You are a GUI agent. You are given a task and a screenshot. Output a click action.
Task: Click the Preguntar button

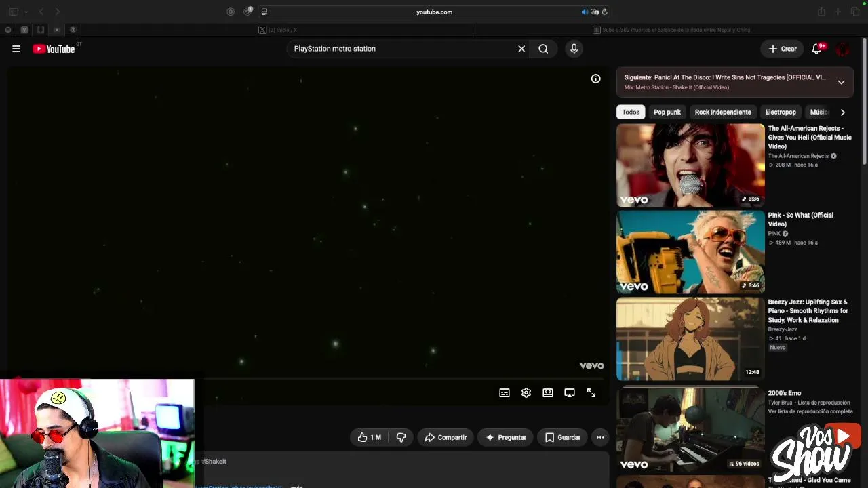point(506,438)
